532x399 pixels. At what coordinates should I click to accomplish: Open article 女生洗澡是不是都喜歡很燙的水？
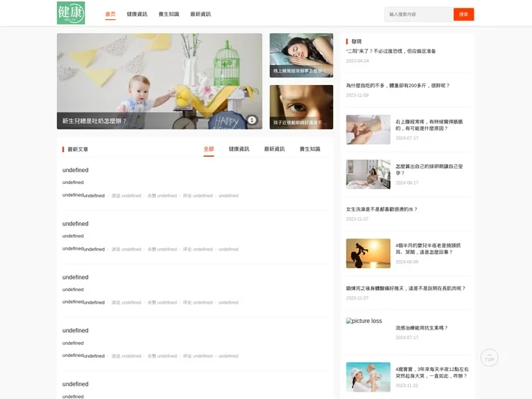pyautogui.click(x=382, y=209)
